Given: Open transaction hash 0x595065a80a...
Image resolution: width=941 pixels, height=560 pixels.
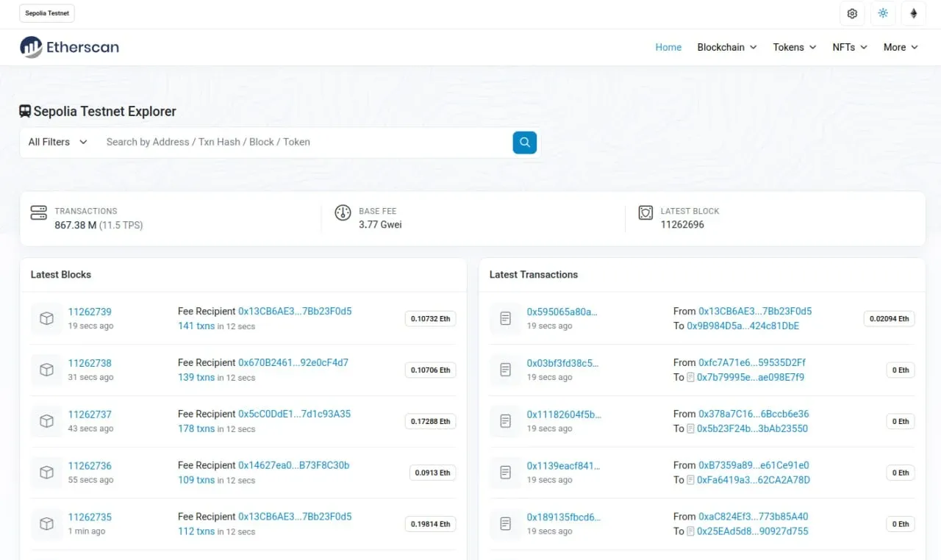Looking at the screenshot, I should 562,312.
